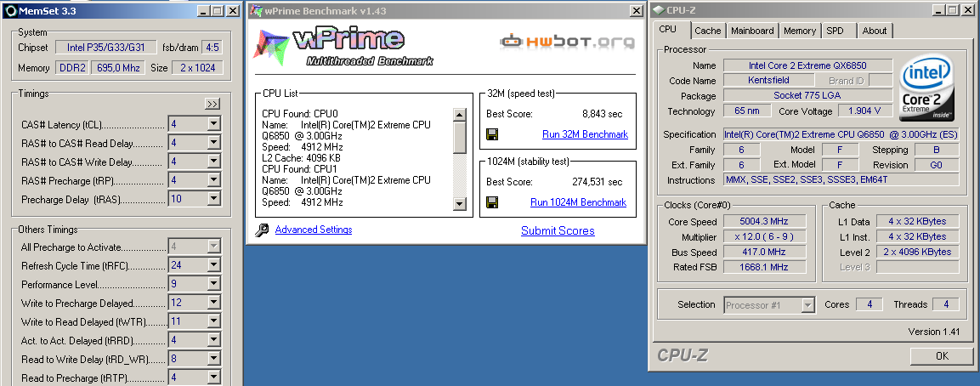Click the Advanced Settings magnifier key icon
The image size is (980, 386).
pyautogui.click(x=262, y=230)
